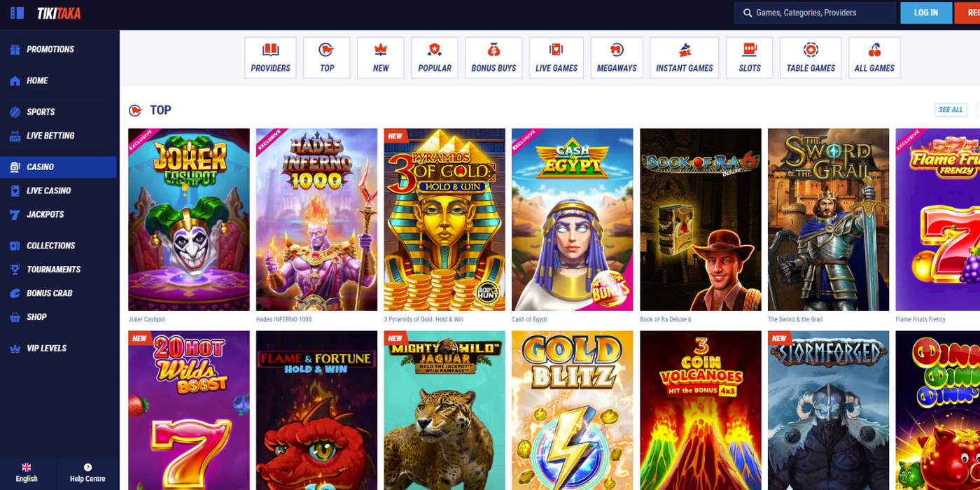
Task: Click See All for Top games
Action: [951, 110]
